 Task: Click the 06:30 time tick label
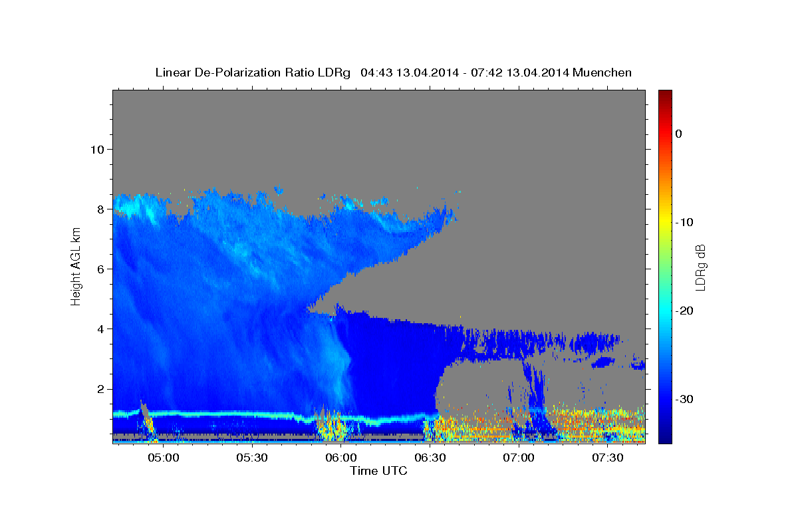(430, 458)
